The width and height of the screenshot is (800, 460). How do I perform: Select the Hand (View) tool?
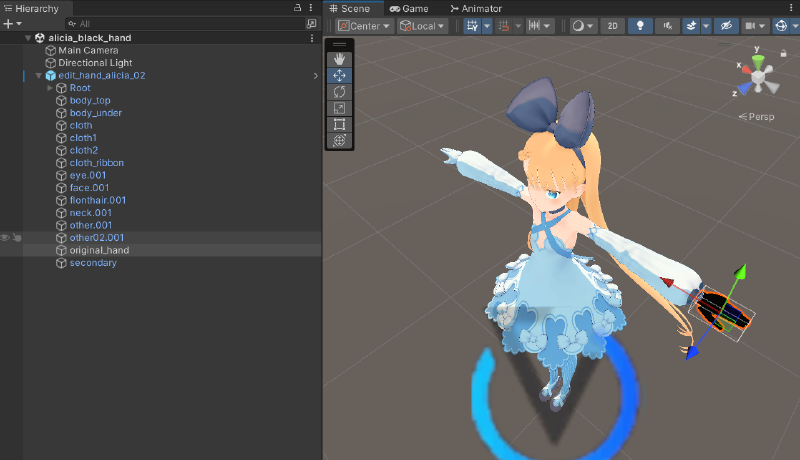[339, 59]
